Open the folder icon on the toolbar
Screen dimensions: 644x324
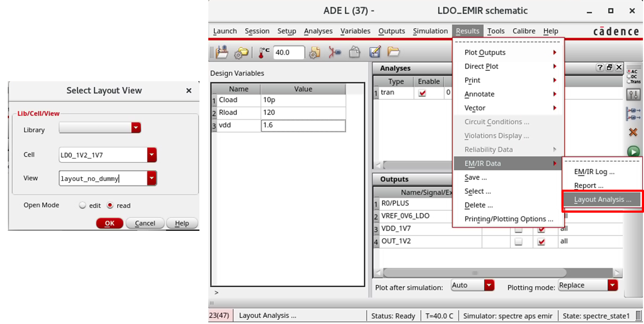click(x=394, y=52)
